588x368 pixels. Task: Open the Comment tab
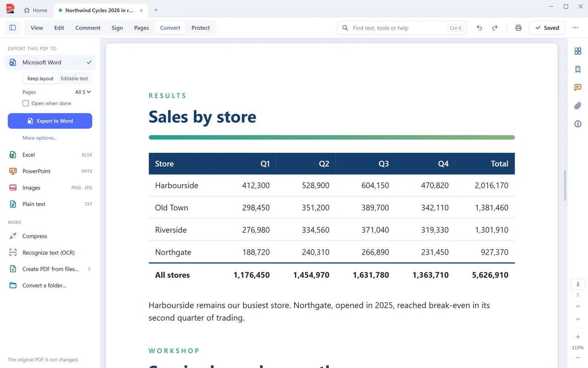(x=88, y=28)
